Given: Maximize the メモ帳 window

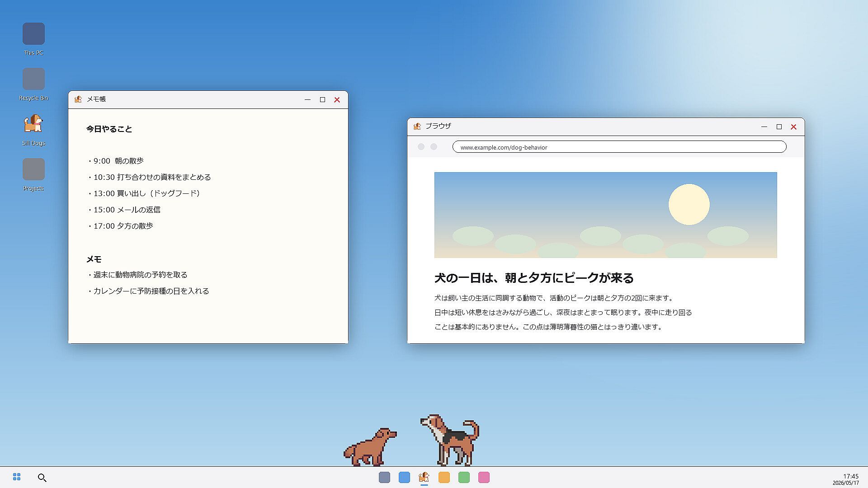Looking at the screenshot, I should [322, 100].
